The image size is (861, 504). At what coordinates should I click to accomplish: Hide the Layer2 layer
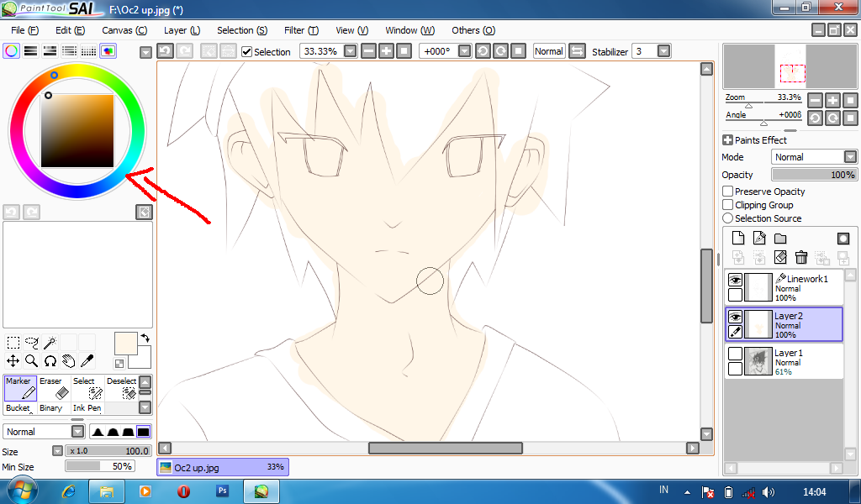[x=735, y=317]
